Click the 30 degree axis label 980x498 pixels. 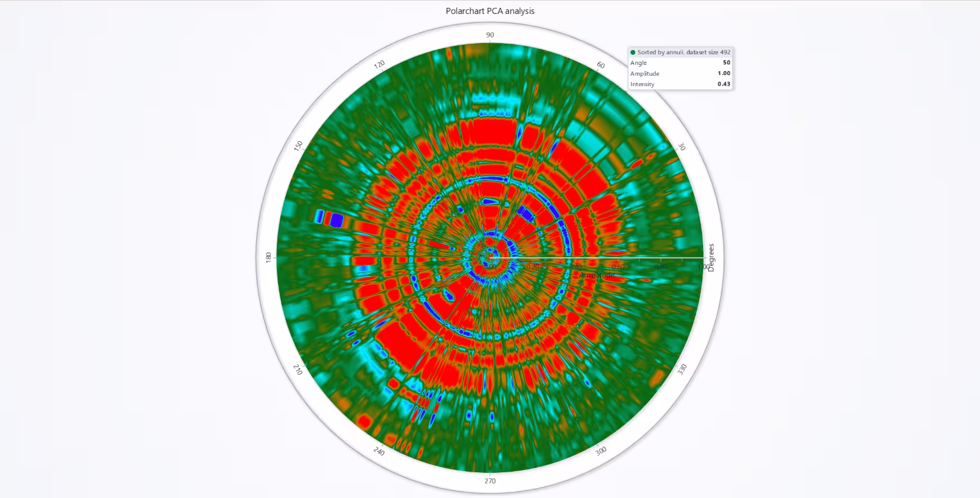(x=681, y=147)
